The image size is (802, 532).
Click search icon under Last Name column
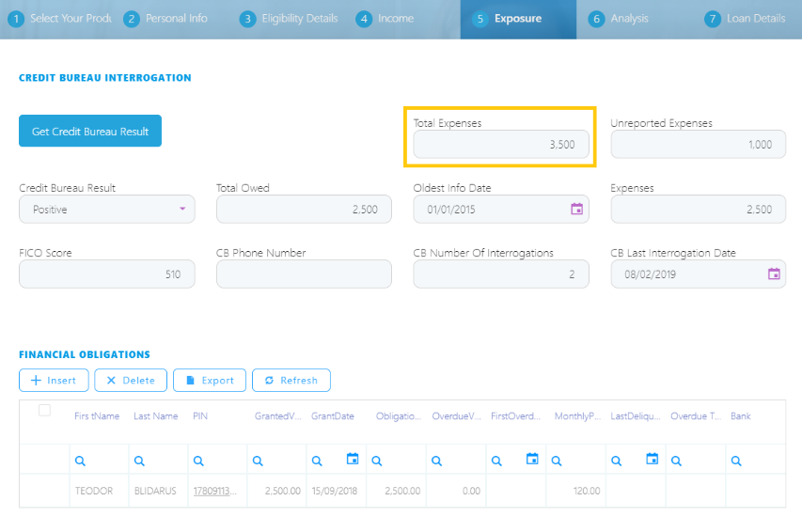(139, 461)
